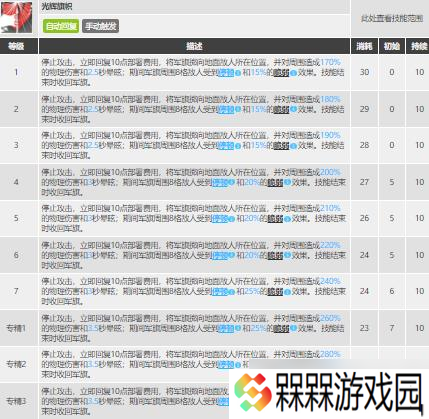Open the 停顿 link in 专精1 row
This screenshot has width=429, height=419.
226,328
